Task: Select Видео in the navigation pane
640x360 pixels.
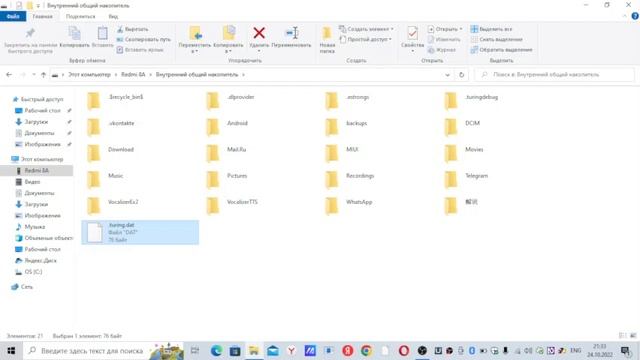Action: pyautogui.click(x=28, y=182)
